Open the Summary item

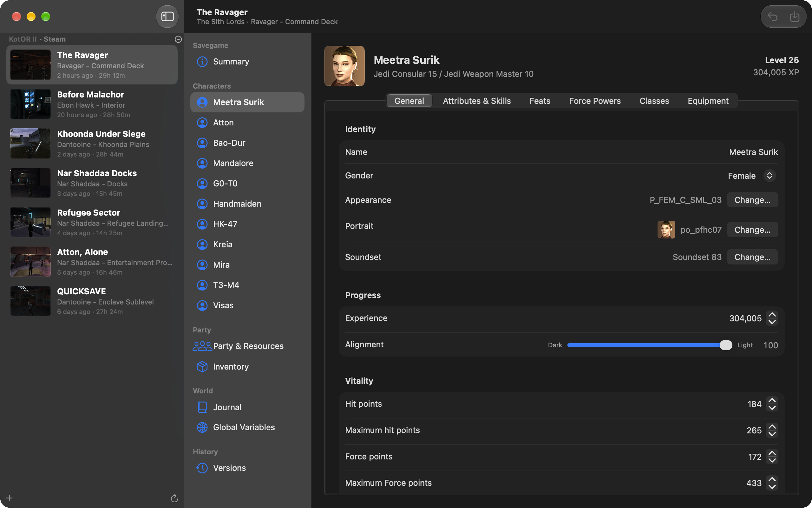pos(247,62)
